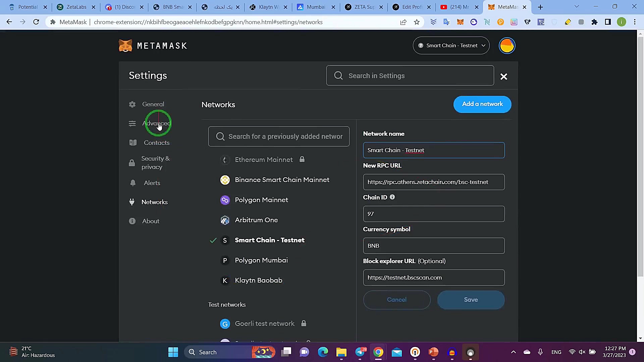
Task: Select Networks in the settings sidebar
Action: (154, 202)
